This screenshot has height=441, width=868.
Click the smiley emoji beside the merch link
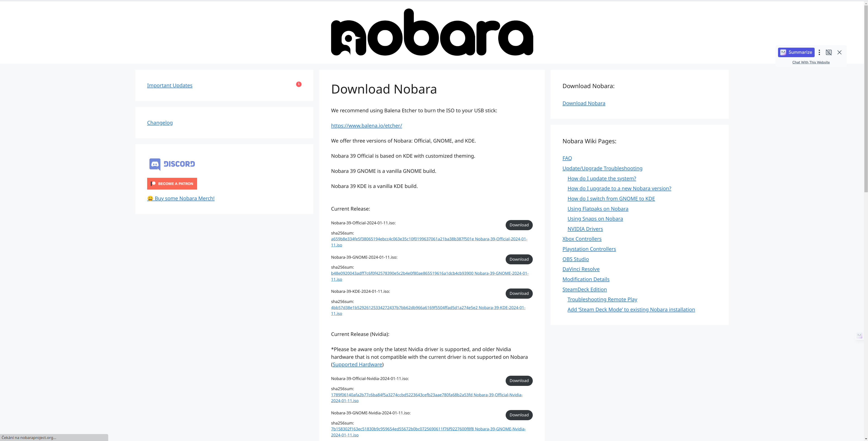pyautogui.click(x=150, y=198)
